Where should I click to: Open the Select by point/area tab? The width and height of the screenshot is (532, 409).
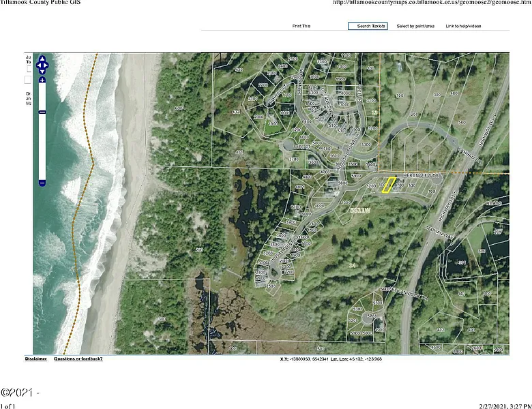pyautogui.click(x=415, y=26)
